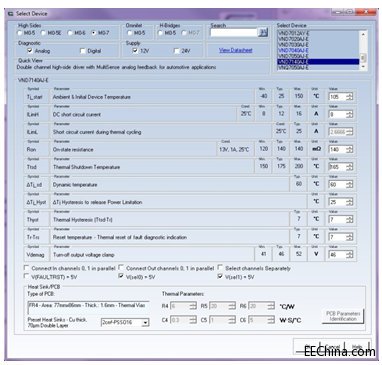Viewport: 382px width, 365px height.
Task: Click the device list scrollbar down arrow
Action: [363, 66]
